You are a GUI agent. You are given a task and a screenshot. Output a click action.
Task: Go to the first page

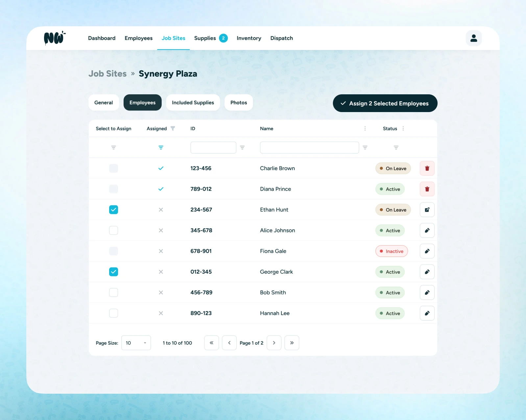(x=211, y=343)
